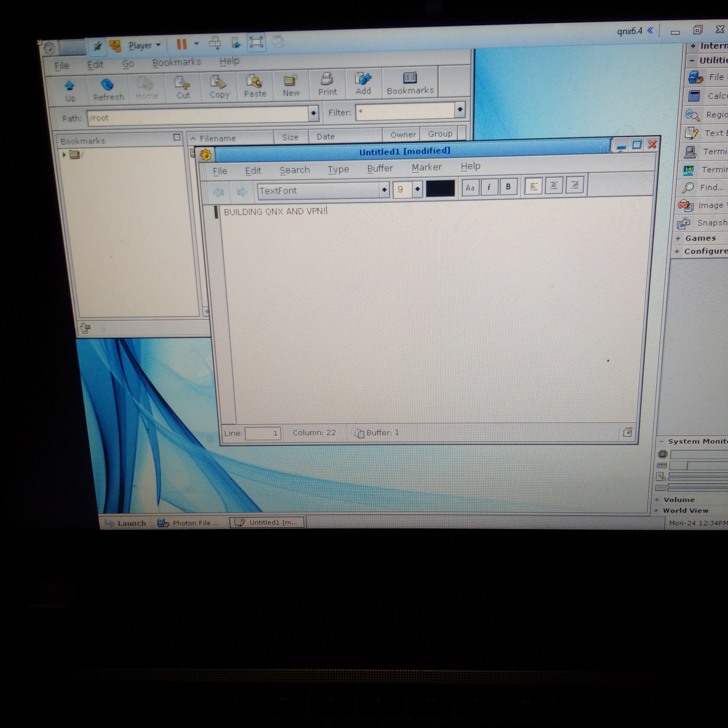The width and height of the screenshot is (728, 728).
Task: Sort by Filename column header
Action: pos(230,138)
